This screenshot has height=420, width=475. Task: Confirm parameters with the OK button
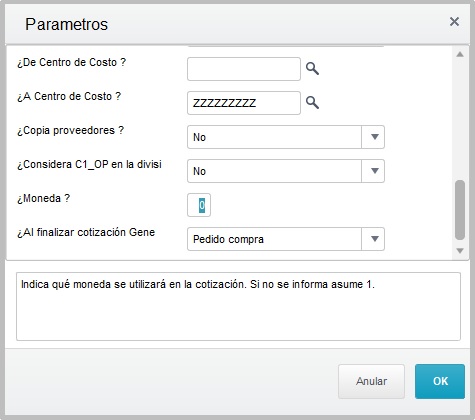tap(440, 381)
